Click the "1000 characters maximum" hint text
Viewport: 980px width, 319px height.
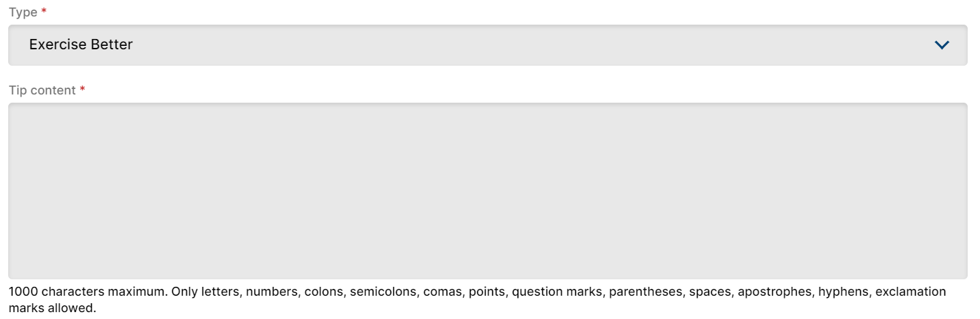(x=86, y=292)
